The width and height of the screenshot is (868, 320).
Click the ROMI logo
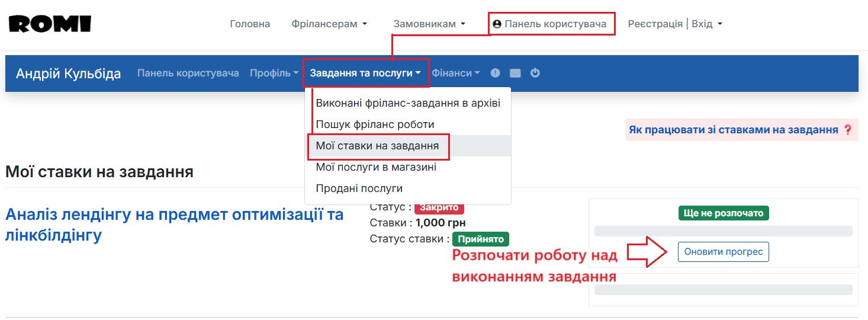pyautogui.click(x=50, y=24)
